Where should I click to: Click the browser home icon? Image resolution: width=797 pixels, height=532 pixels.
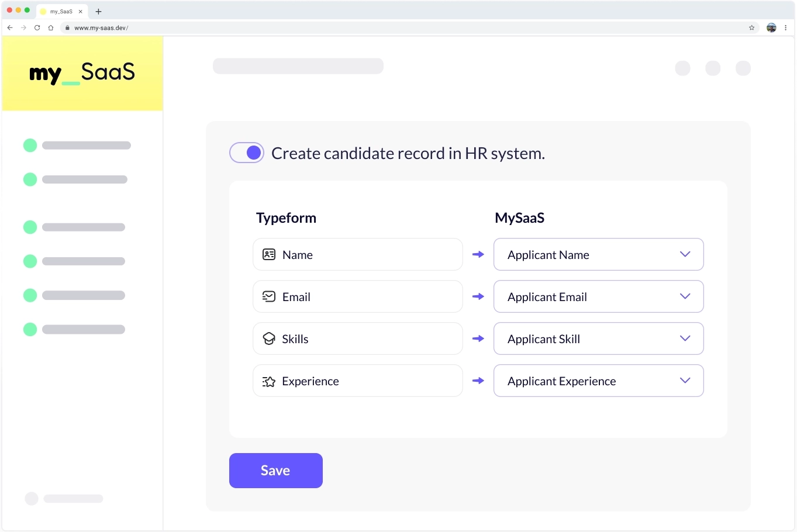[x=51, y=27]
